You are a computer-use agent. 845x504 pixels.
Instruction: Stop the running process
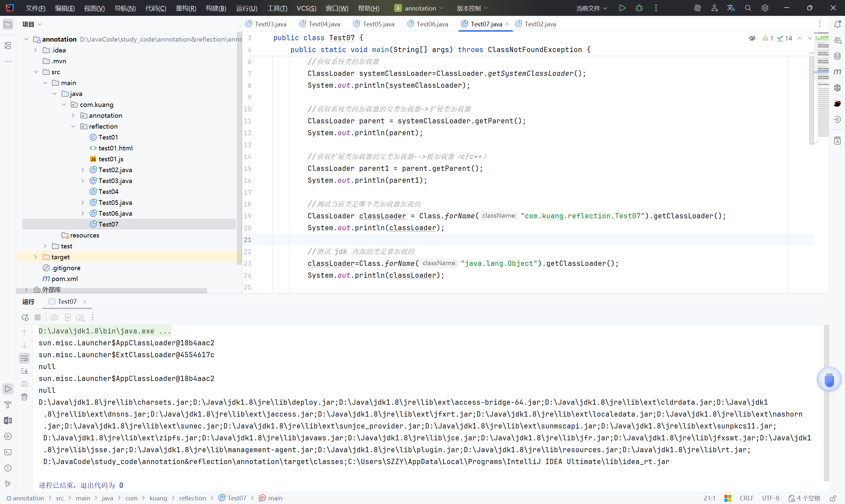click(38, 317)
